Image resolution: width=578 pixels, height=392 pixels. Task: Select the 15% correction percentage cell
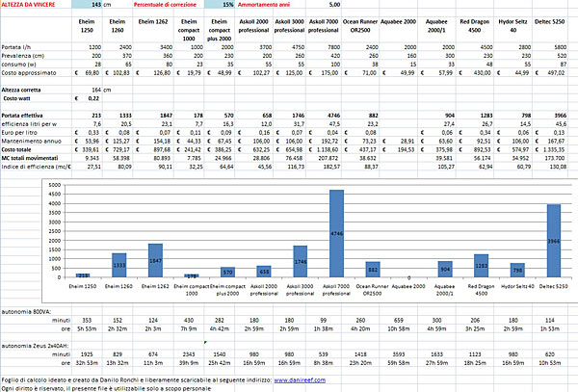click(x=219, y=5)
